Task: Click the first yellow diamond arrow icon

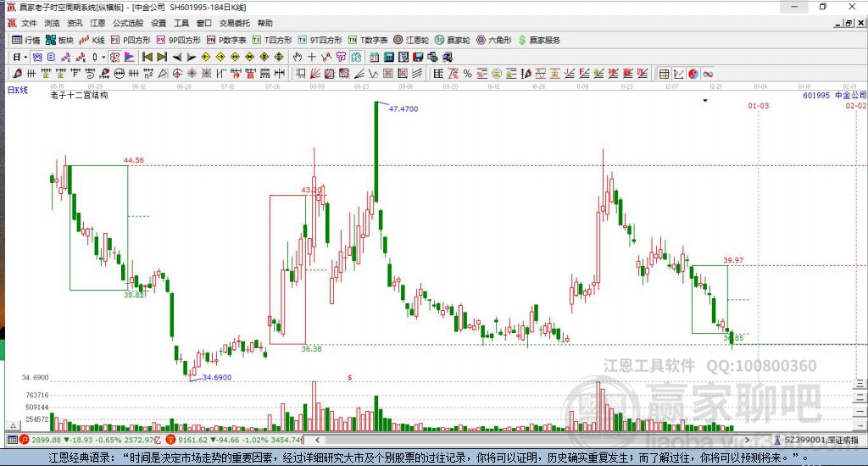Action: tap(205, 57)
